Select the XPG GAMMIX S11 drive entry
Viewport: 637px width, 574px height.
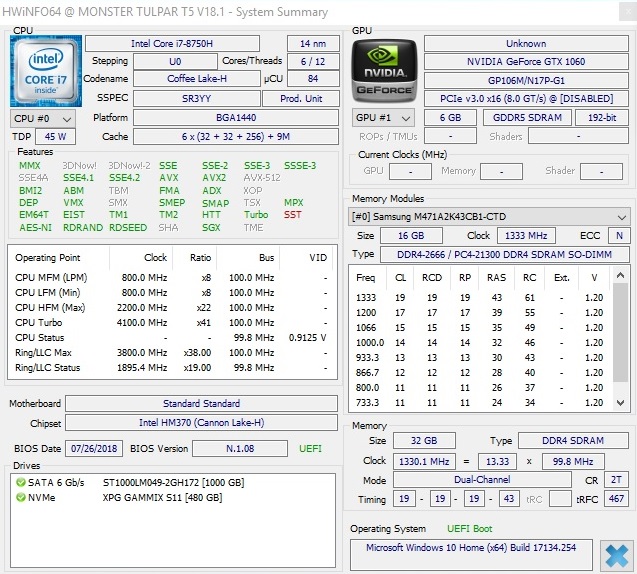pyautogui.click(x=162, y=497)
